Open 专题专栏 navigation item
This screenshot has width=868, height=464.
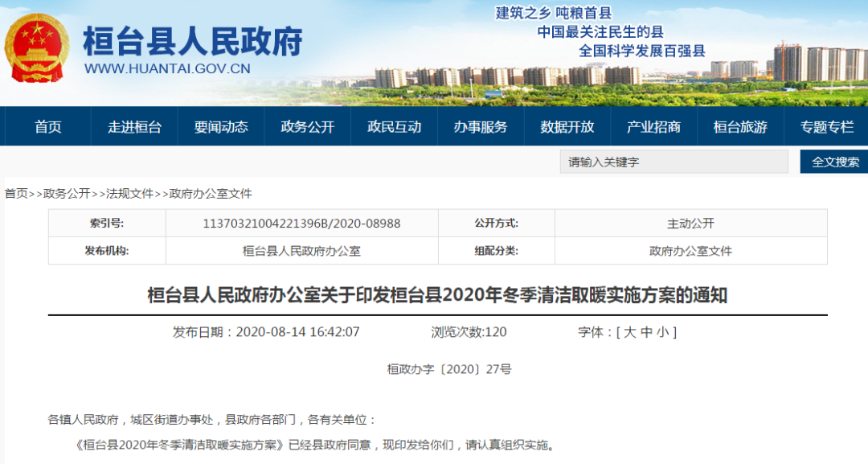coord(826,127)
